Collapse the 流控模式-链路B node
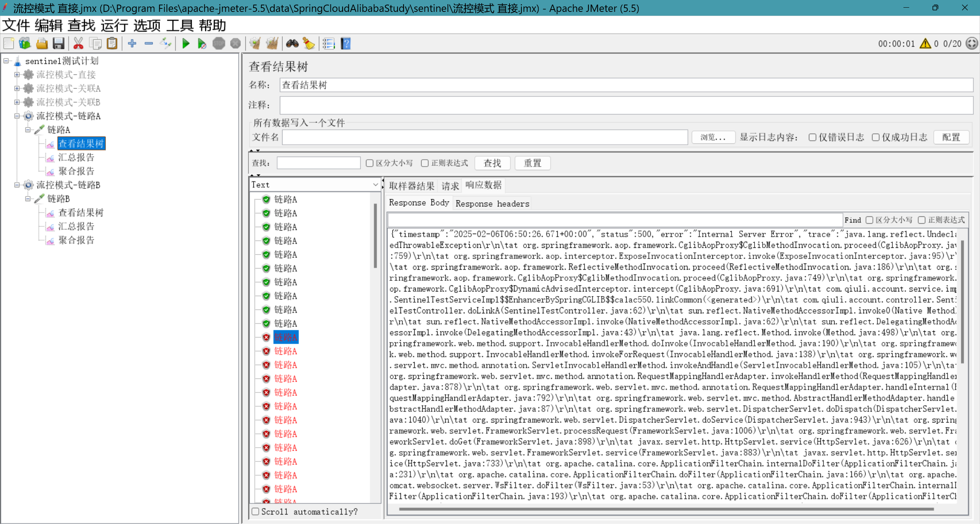Image resolution: width=980 pixels, height=524 pixels. coord(17,185)
